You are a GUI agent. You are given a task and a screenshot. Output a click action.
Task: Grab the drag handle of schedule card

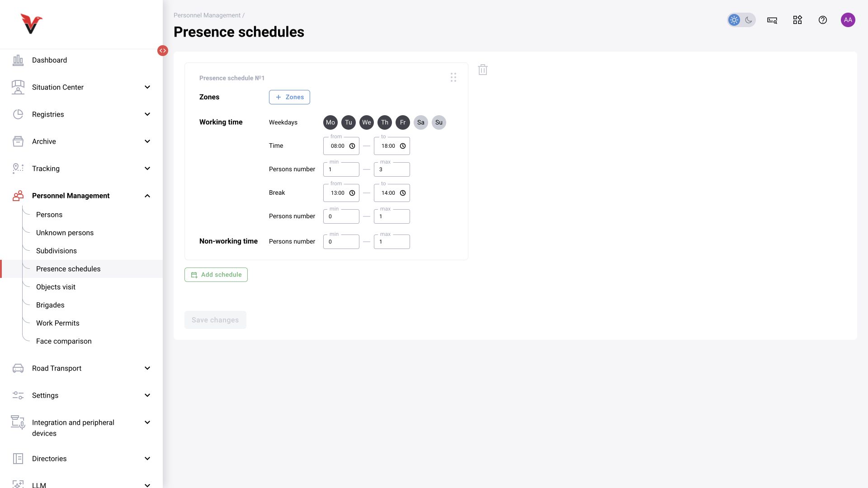click(453, 77)
